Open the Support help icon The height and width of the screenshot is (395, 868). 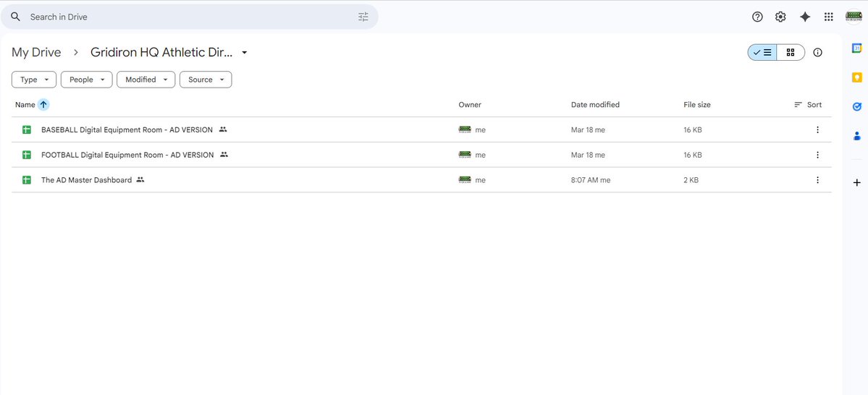point(757,17)
